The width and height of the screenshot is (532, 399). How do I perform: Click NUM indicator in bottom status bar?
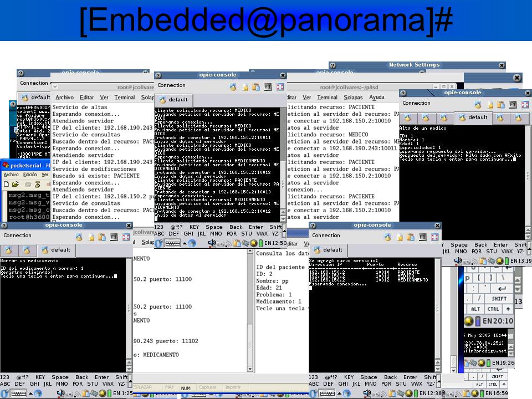[186, 388]
